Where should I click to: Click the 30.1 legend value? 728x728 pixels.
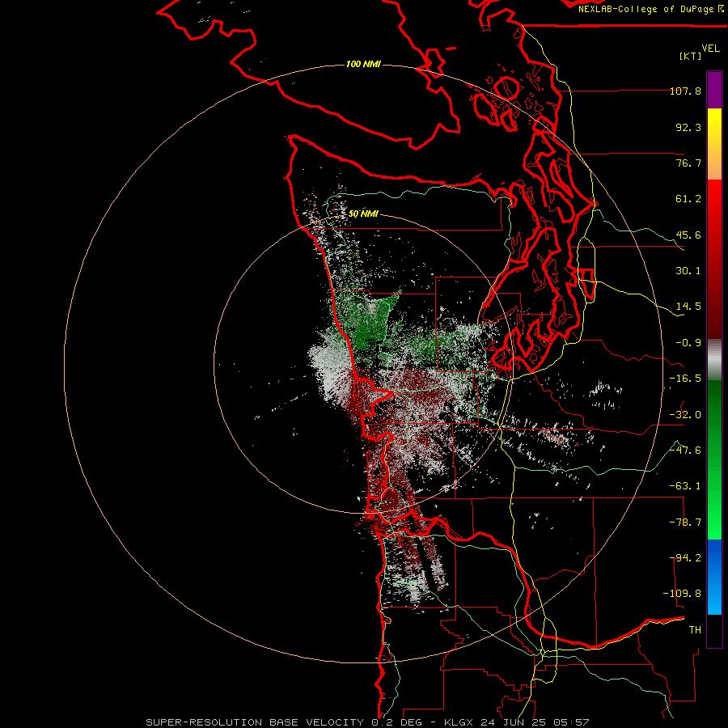(x=688, y=271)
